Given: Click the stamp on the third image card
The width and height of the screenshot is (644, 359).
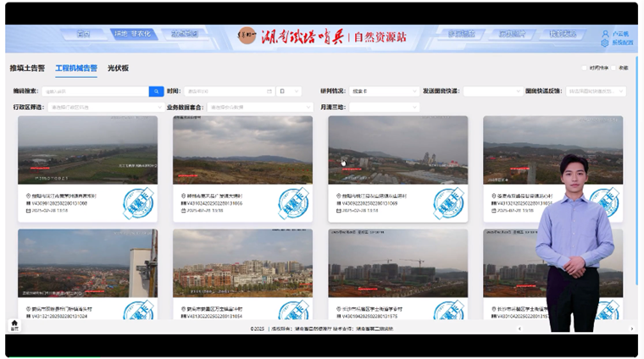Looking at the screenshot, I should [448, 204].
